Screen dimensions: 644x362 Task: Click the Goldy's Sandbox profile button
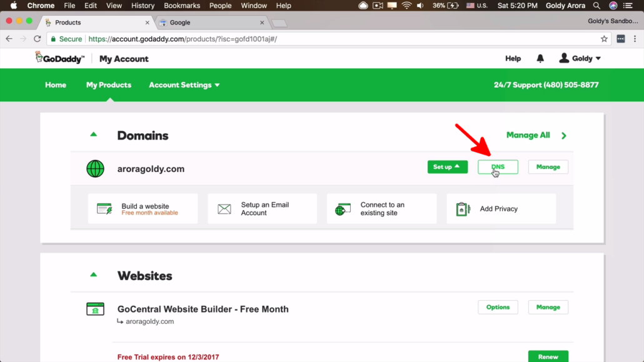pos(613,21)
